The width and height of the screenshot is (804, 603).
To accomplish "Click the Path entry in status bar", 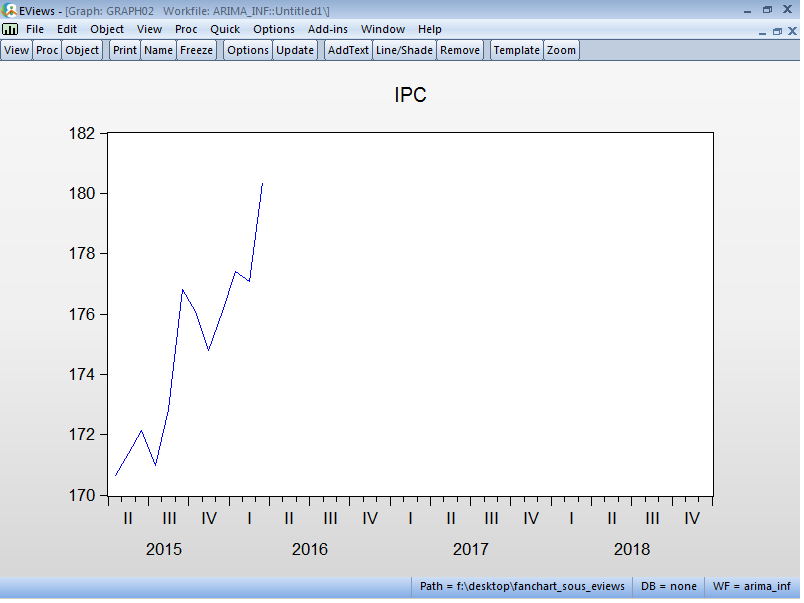I will pos(522,586).
